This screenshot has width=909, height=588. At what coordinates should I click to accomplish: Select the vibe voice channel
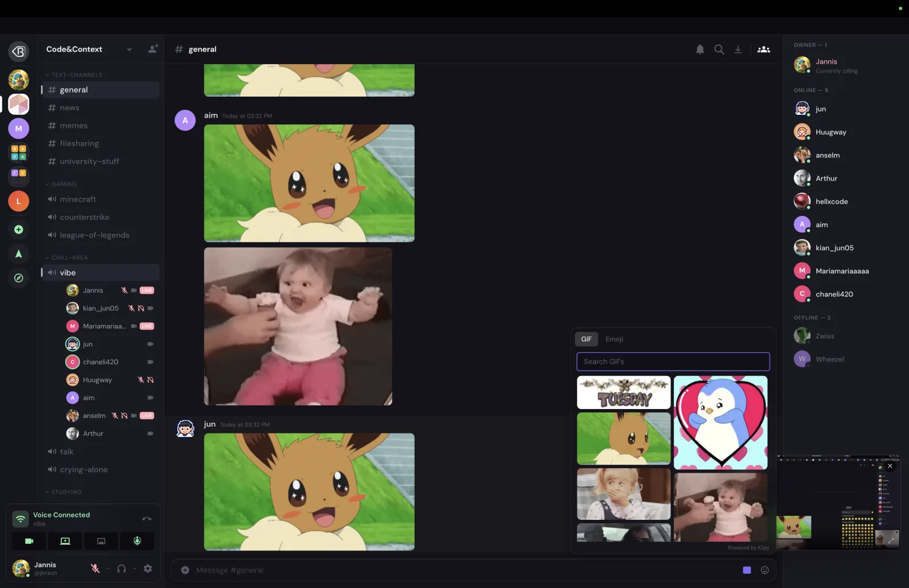tap(101, 273)
